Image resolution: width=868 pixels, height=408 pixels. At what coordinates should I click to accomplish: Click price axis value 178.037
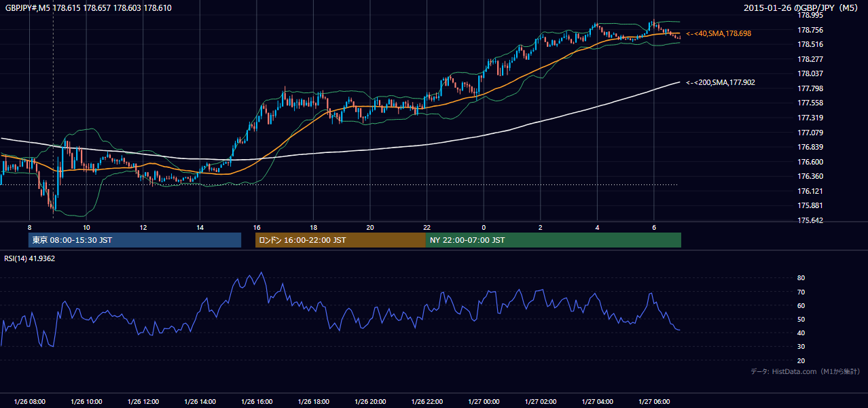[x=810, y=73]
